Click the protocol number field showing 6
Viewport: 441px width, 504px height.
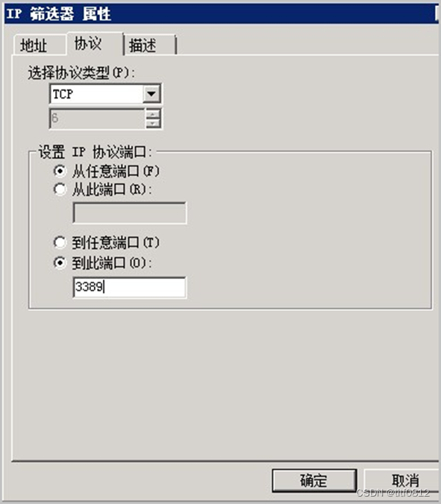tap(97, 119)
